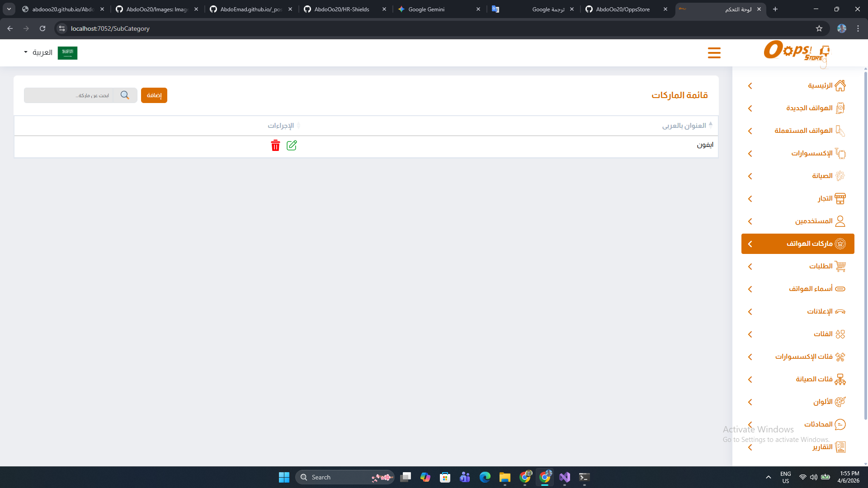Delete ايفون using the red trash icon
Image resolution: width=868 pixels, height=488 pixels.
[275, 145]
